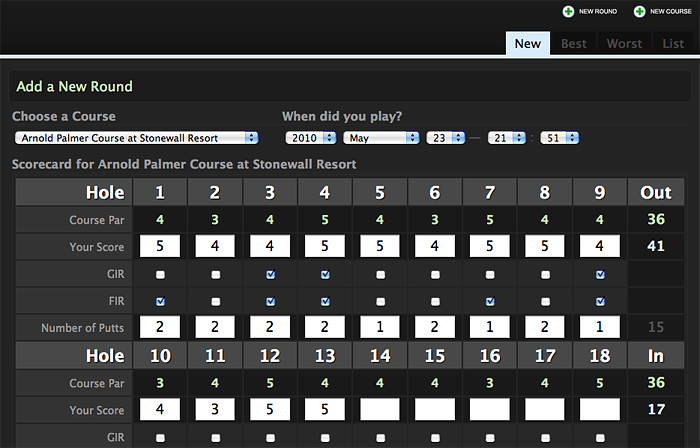The width and height of the screenshot is (700, 448).
Task: Click the Your Score field for hole 2
Action: click(215, 246)
